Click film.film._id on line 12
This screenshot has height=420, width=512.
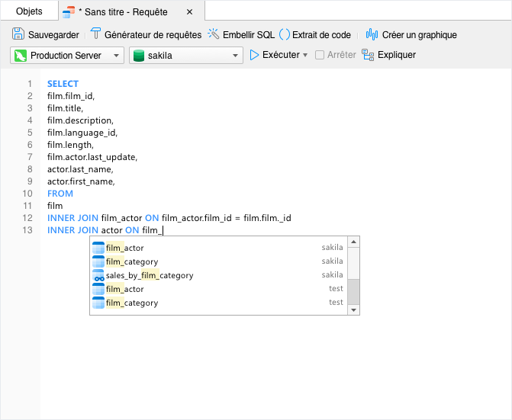(267, 218)
